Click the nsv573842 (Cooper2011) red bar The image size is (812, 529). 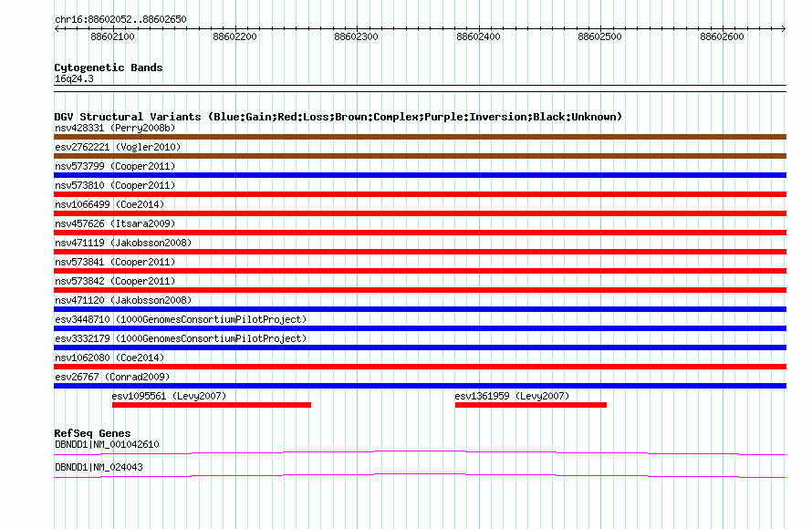(420, 290)
